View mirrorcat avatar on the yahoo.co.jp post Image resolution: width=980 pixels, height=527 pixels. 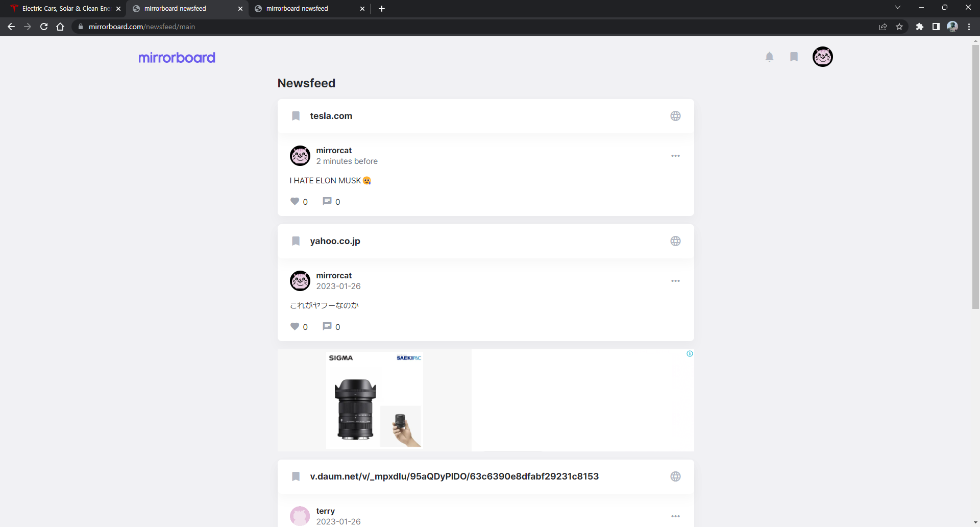tap(300, 281)
